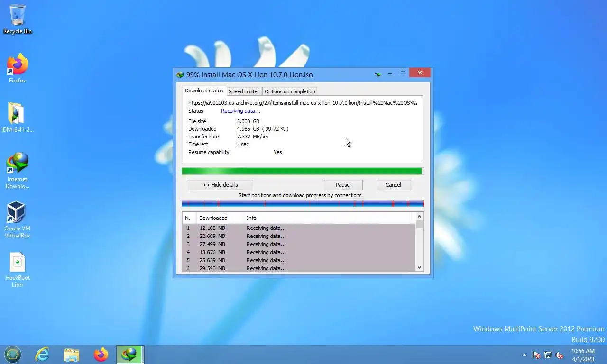Viewport: 607px width, 364px height.
Task: Click the Downloaded column header
Action: pos(220,218)
